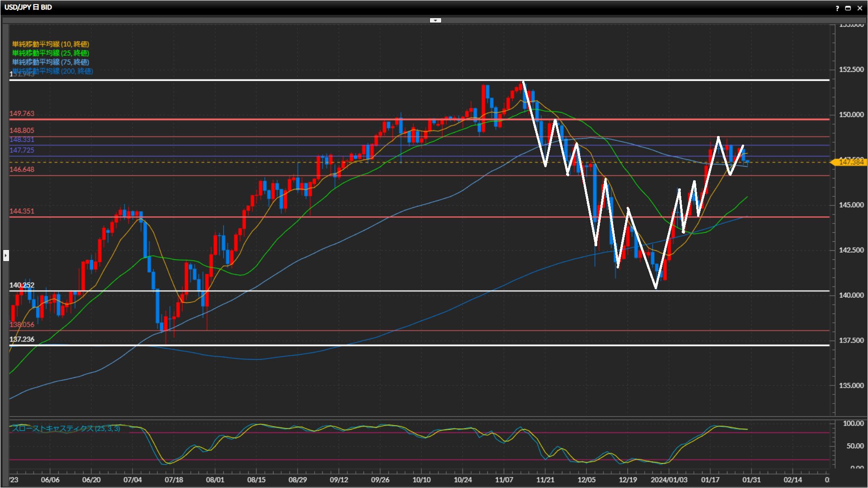Select the slow stochastics (25,3,3) indicator label
This screenshot has height=488, width=868.
66,428
